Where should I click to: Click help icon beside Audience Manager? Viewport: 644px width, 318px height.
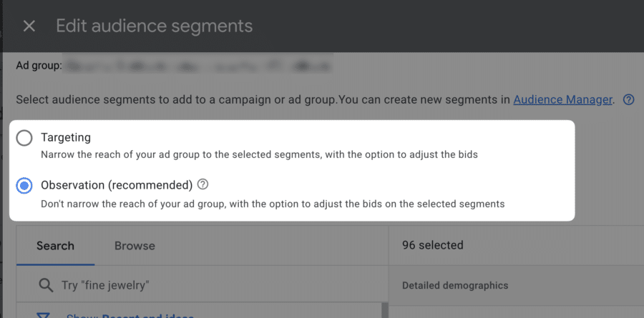coord(628,100)
